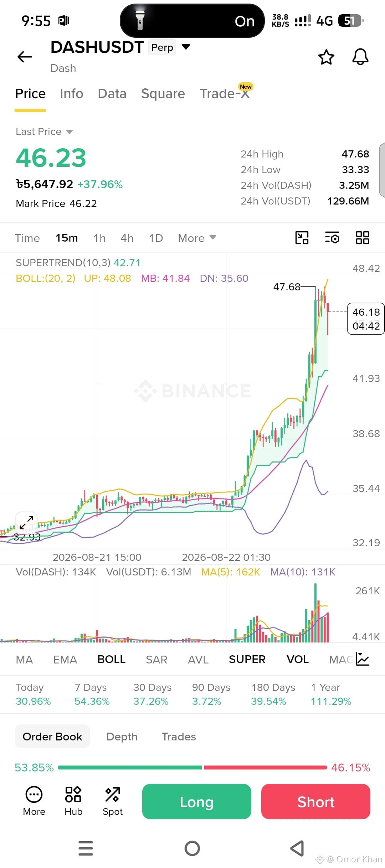
Task: Toggle the SUPER indicator off
Action: click(247, 660)
